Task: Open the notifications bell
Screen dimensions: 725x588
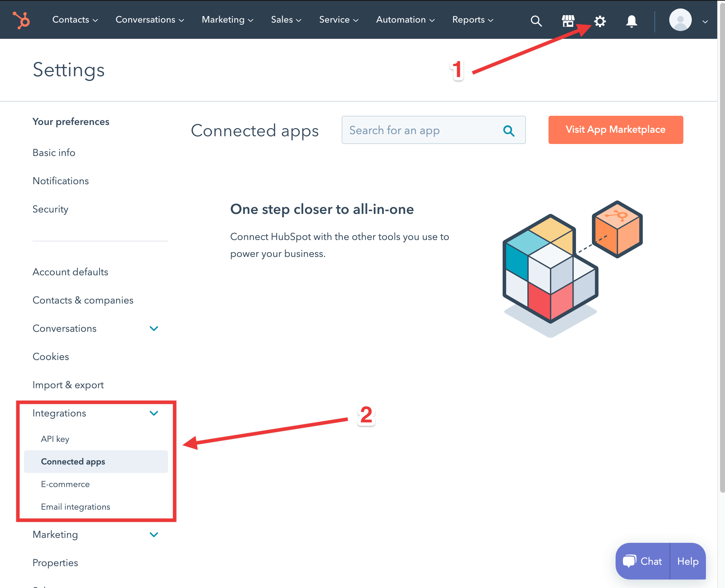Action: [x=631, y=21]
